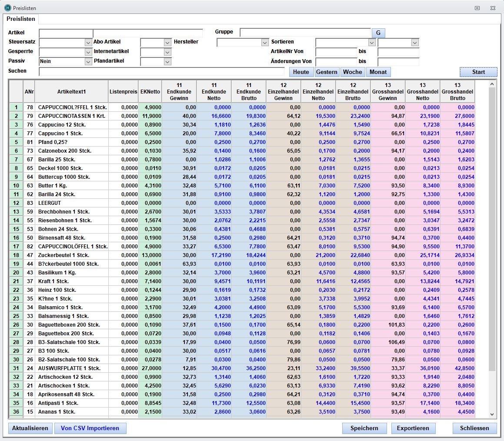Click the Gestern filter button
Screen dimensions: 504x441
327,72
